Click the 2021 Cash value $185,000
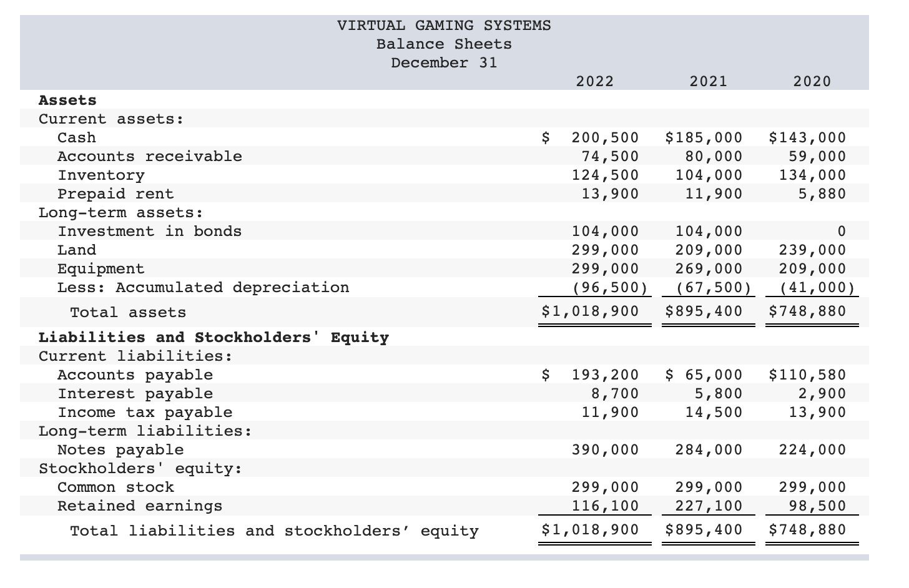Screen dimensions: 909x588 (x=704, y=138)
